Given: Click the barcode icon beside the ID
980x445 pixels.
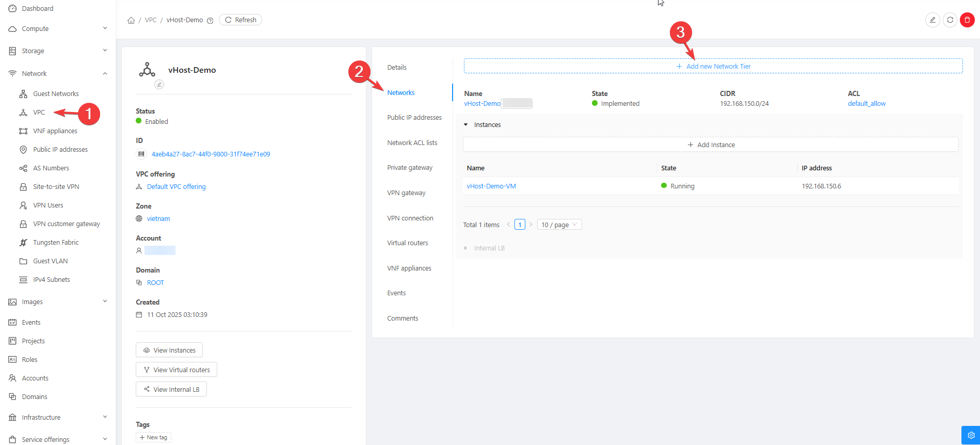Looking at the screenshot, I should click(x=141, y=154).
